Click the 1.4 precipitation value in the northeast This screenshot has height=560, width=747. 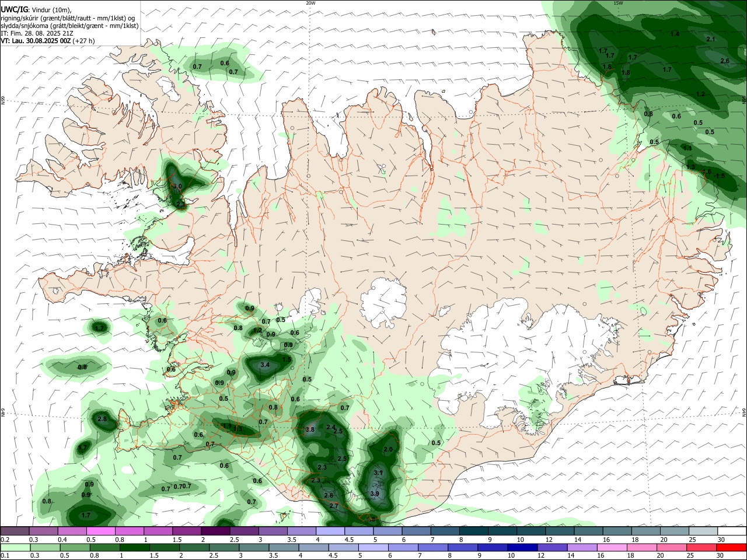point(675,34)
